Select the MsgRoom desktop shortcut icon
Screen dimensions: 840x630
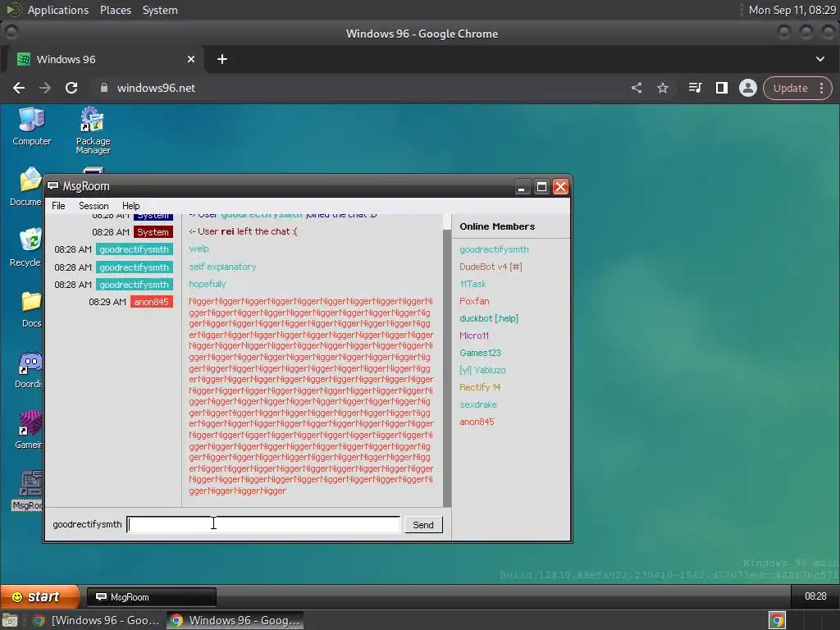29,491
